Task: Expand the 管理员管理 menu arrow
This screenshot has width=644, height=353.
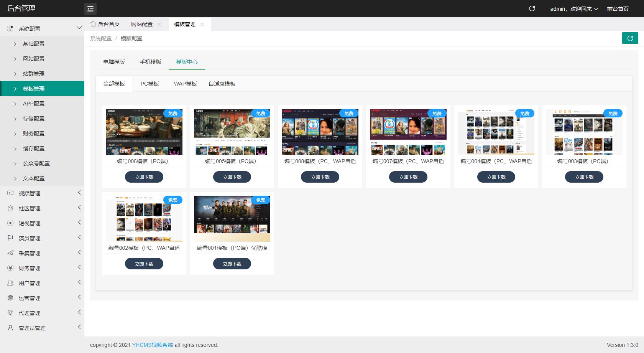Action: [79, 327]
